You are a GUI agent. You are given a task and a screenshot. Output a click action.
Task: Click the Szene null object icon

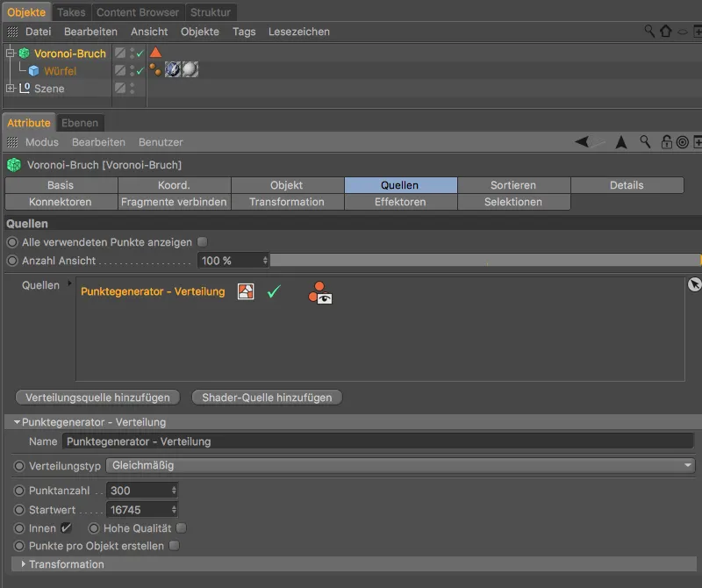(x=25, y=89)
